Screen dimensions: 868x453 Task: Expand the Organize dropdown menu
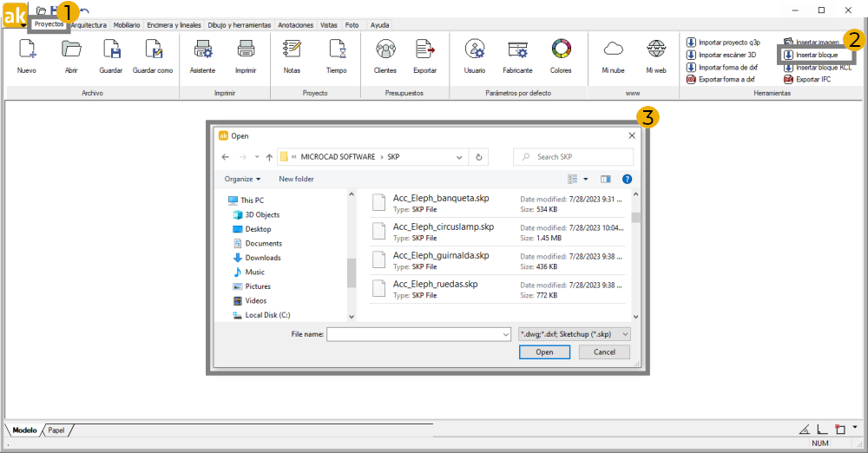242,179
